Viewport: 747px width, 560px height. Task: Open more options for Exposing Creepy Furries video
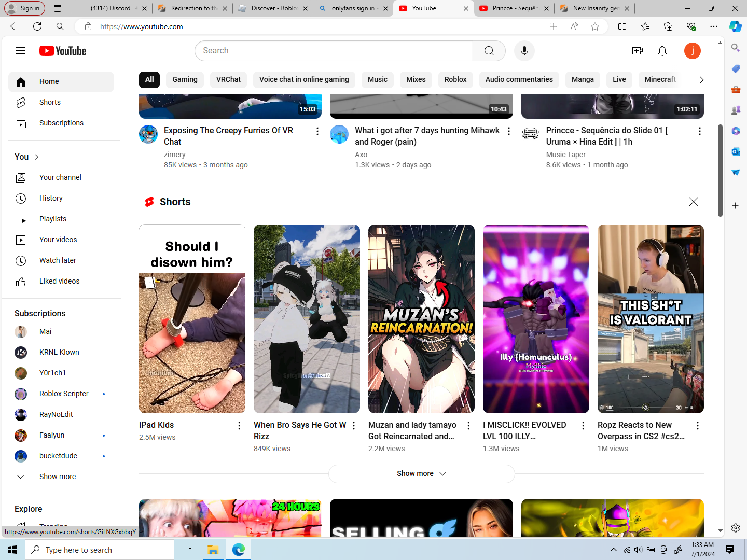(317, 131)
